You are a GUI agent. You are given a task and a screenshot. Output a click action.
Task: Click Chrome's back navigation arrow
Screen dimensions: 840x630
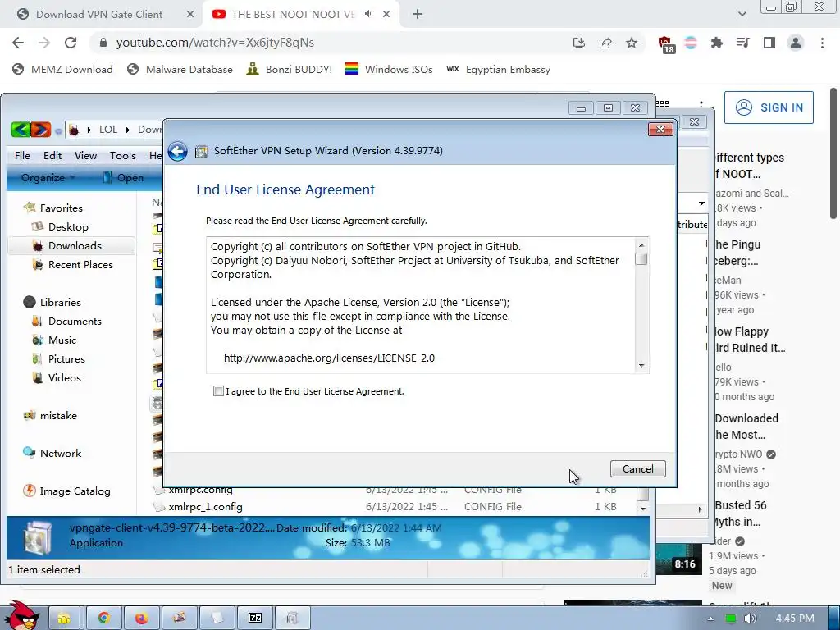coord(18,43)
